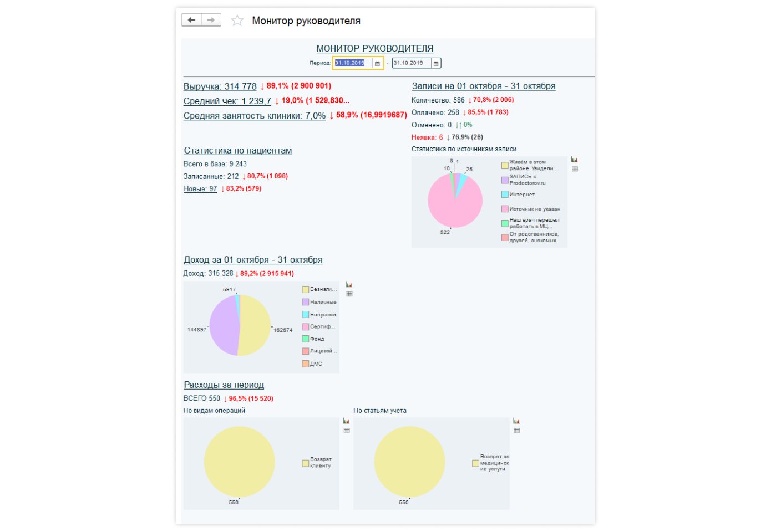Show income chart as table
Screen dimensions: 771x532
[349, 294]
